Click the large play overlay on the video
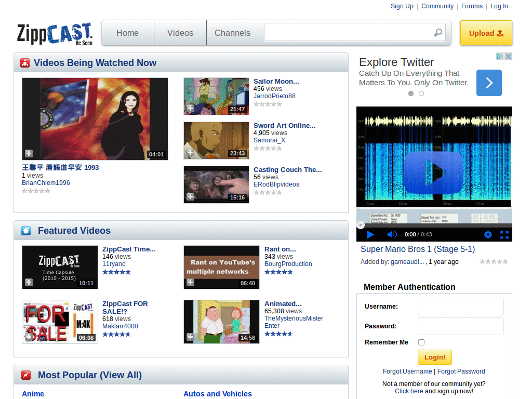Image resolution: width=532 pixels, height=399 pixels. coord(434,172)
